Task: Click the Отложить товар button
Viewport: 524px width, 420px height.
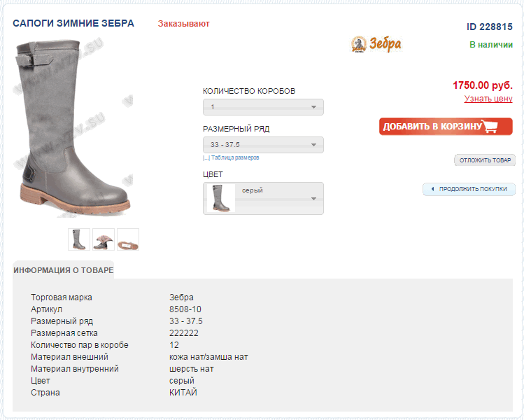Action: coord(485,160)
